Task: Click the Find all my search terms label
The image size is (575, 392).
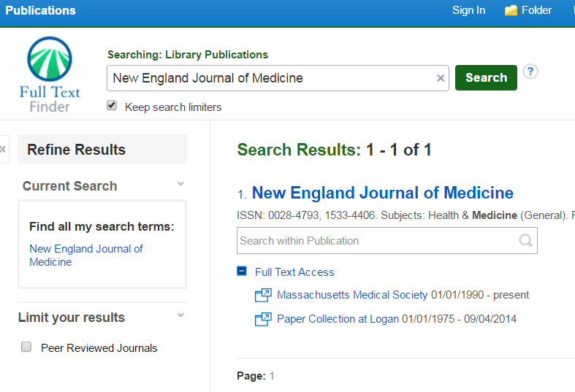Action: [x=102, y=226]
